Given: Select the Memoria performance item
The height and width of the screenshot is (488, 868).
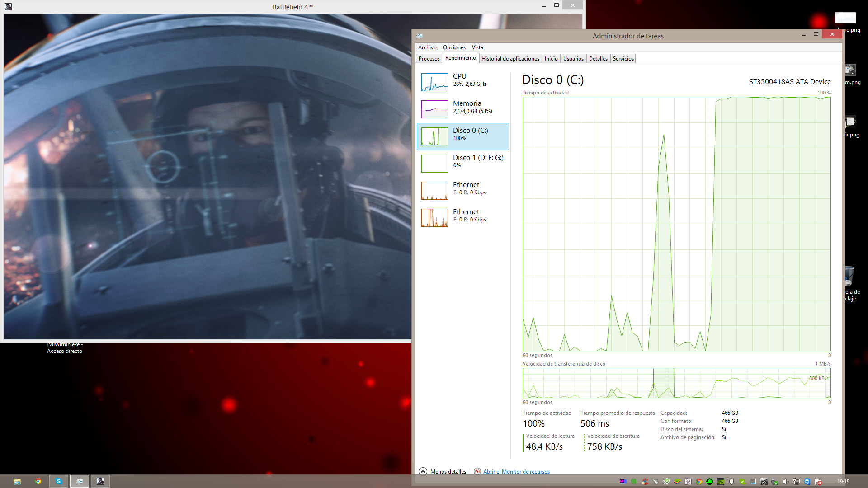Looking at the screenshot, I should pyautogui.click(x=462, y=109).
